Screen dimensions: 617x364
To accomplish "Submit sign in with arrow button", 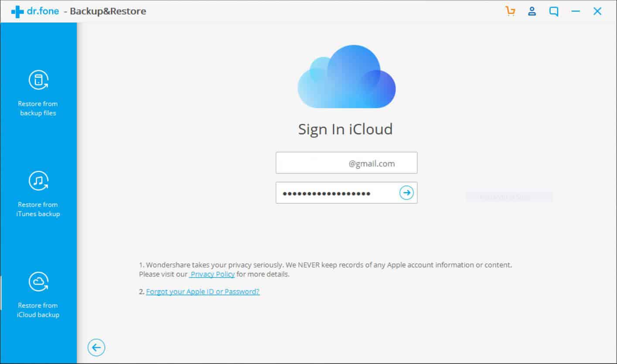I will click(x=406, y=193).
